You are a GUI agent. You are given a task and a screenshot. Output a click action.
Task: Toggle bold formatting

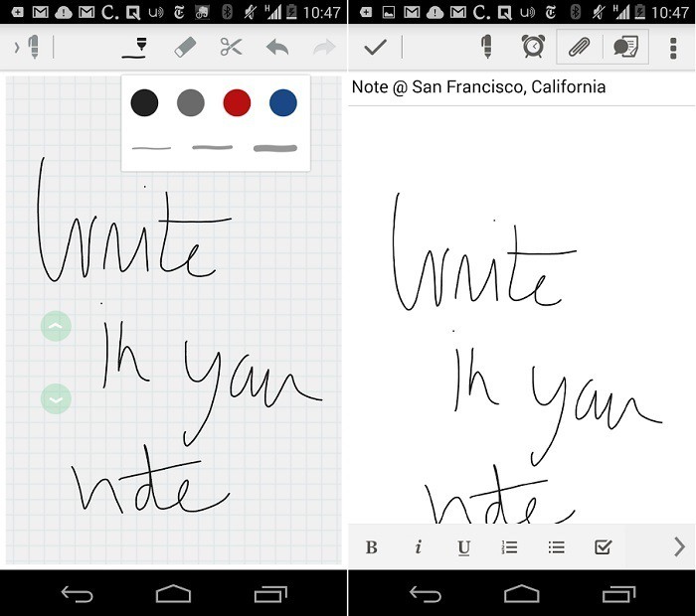(372, 547)
